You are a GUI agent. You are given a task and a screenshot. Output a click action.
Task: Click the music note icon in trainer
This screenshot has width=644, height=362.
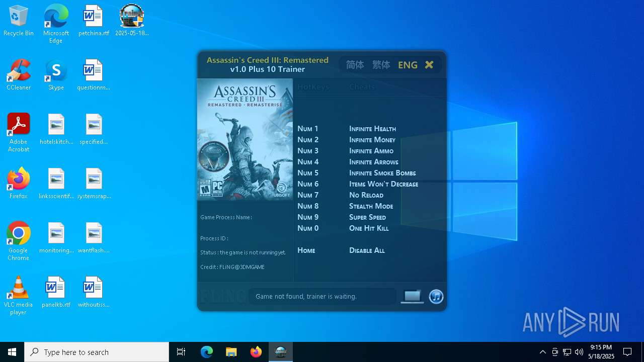(x=436, y=296)
